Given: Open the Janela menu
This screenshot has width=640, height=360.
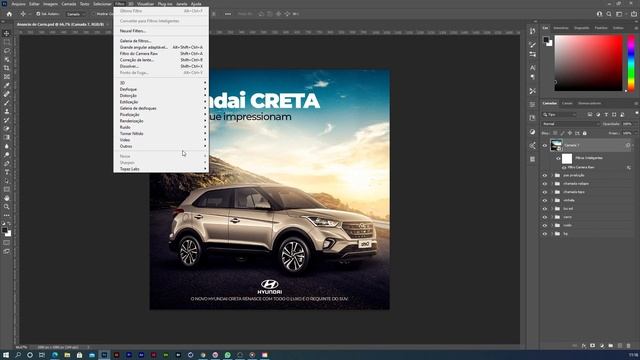Looking at the screenshot, I should pyautogui.click(x=182, y=4).
